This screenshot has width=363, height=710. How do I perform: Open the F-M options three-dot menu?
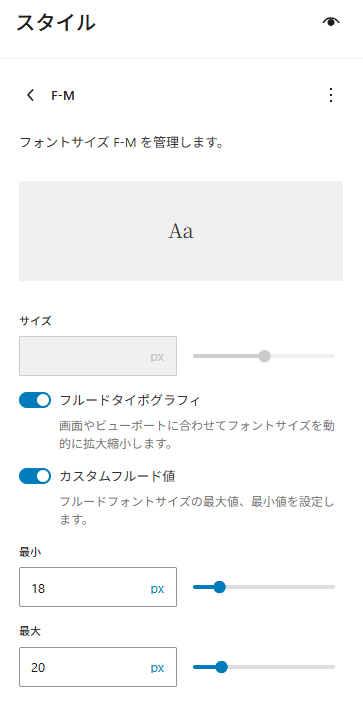pyautogui.click(x=331, y=95)
